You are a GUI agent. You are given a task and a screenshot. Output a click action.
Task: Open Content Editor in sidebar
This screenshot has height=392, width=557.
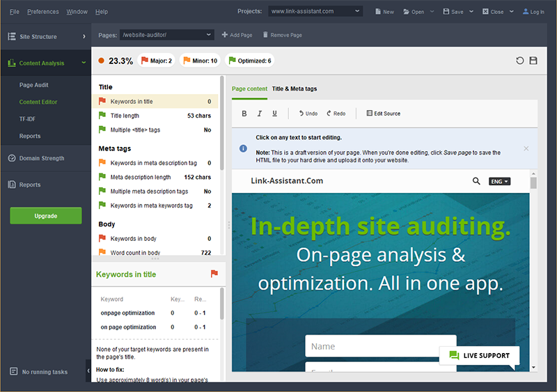(38, 102)
